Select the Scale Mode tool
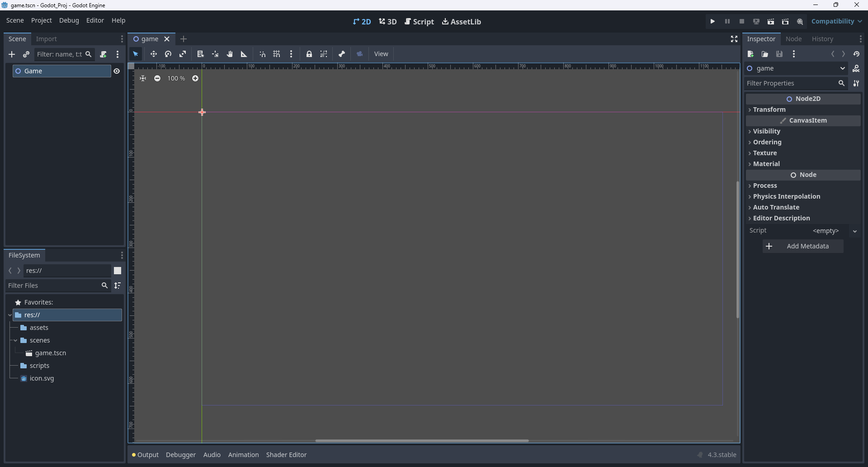 click(x=183, y=54)
